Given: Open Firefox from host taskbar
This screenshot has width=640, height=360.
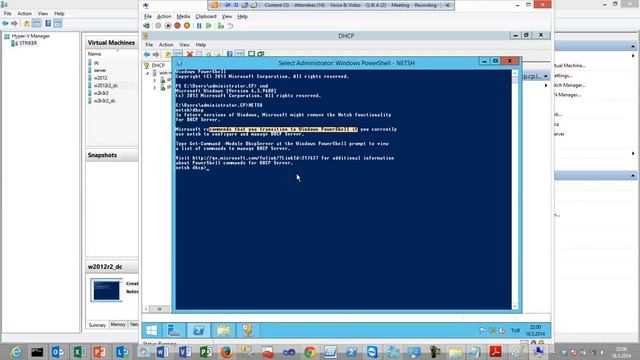Looking at the screenshot, I should (x=227, y=352).
